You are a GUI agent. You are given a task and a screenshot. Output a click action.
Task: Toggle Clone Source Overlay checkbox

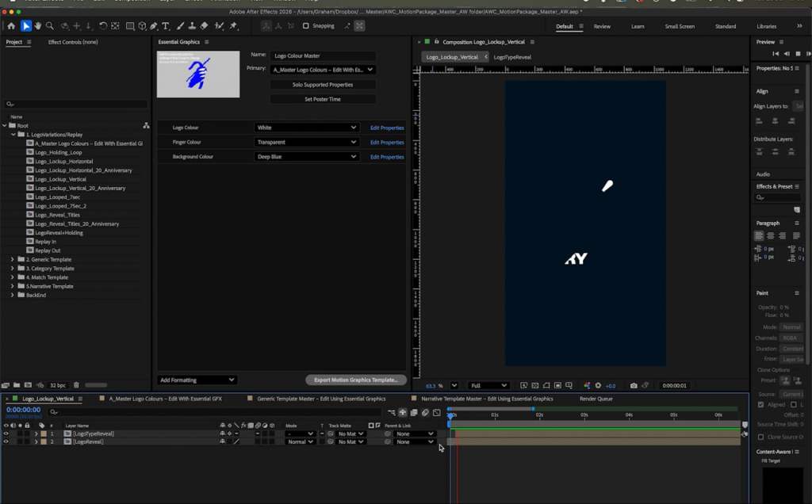tap(760, 437)
